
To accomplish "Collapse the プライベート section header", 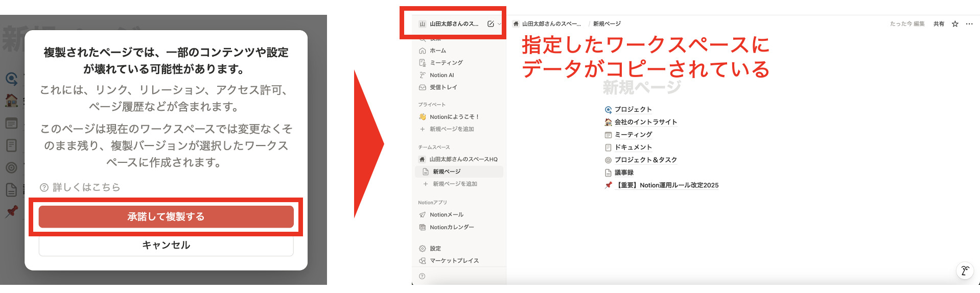I will pos(432,105).
